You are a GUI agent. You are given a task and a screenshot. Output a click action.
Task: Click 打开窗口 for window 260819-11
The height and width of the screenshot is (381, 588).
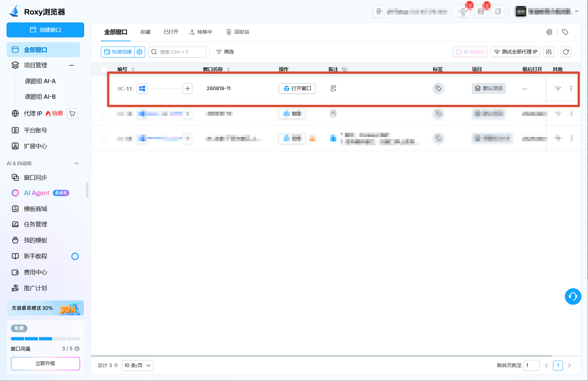[297, 88]
